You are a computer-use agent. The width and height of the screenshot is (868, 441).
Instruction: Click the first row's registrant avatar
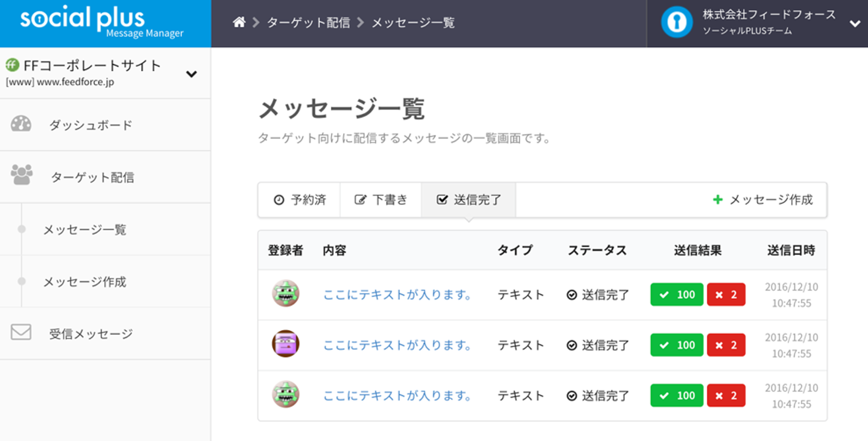[285, 294]
